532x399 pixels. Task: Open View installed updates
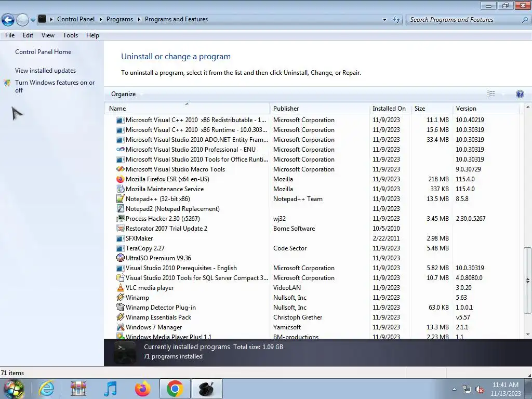pyautogui.click(x=46, y=71)
